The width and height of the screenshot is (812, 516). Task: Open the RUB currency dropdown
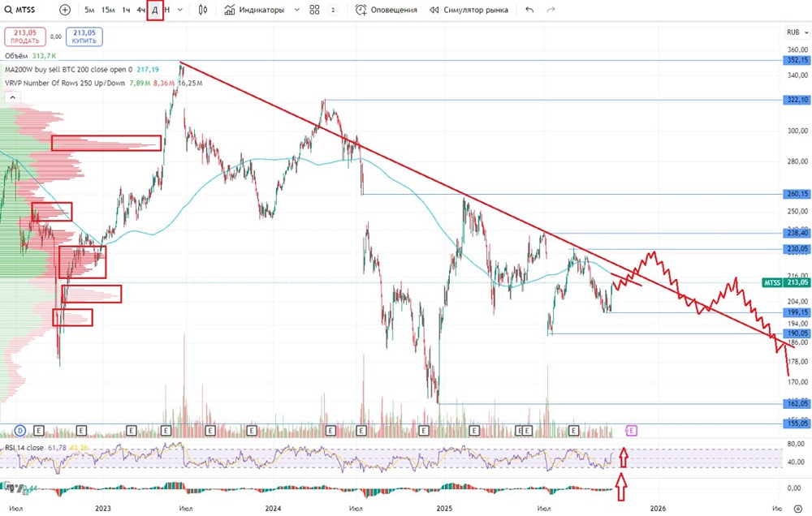pos(797,32)
